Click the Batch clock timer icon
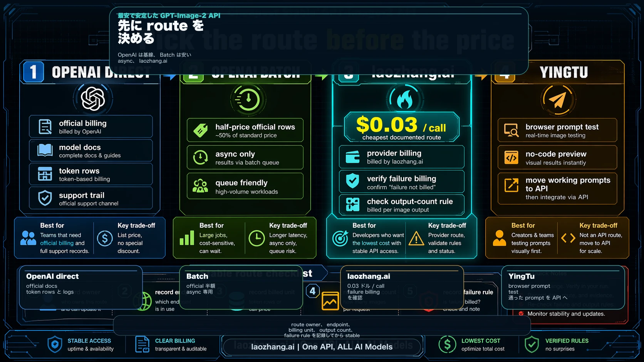Image resolution: width=644 pixels, height=362 pixels. coord(248,99)
